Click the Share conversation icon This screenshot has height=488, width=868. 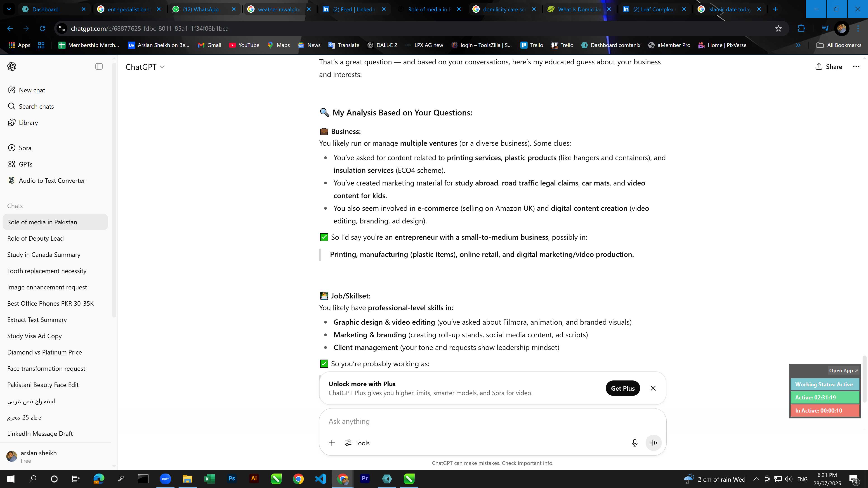click(829, 66)
